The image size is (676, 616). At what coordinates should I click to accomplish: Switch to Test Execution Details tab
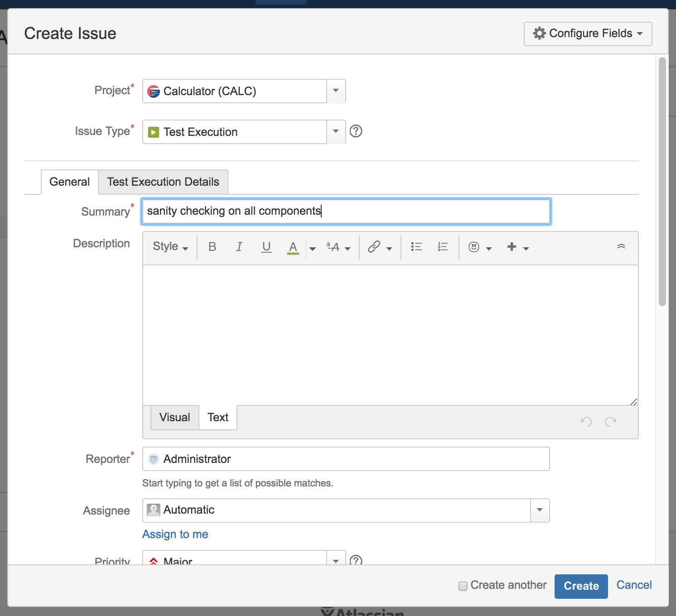(163, 182)
